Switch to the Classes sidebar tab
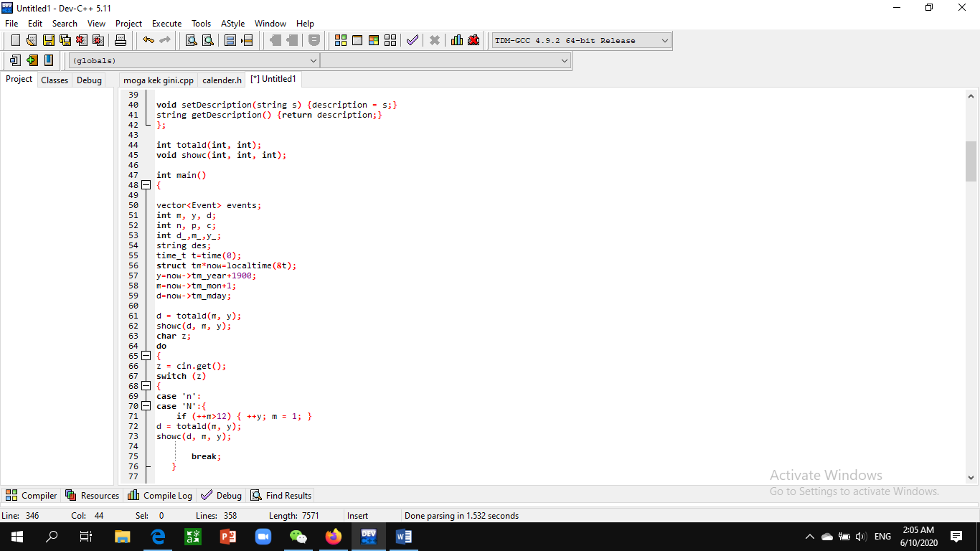Screen dimensions: 980x551 (55, 80)
